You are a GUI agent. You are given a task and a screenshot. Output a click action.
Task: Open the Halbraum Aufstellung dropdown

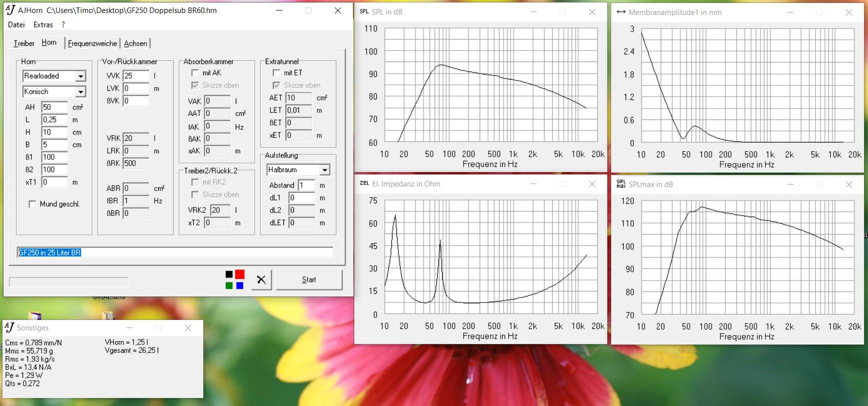click(x=324, y=170)
